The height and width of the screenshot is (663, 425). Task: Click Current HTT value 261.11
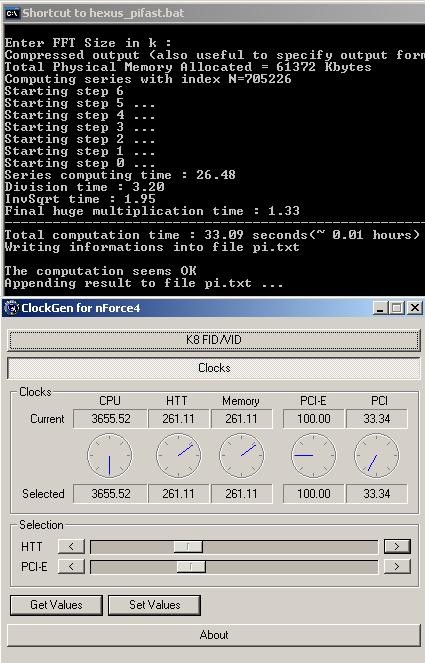(x=178, y=419)
